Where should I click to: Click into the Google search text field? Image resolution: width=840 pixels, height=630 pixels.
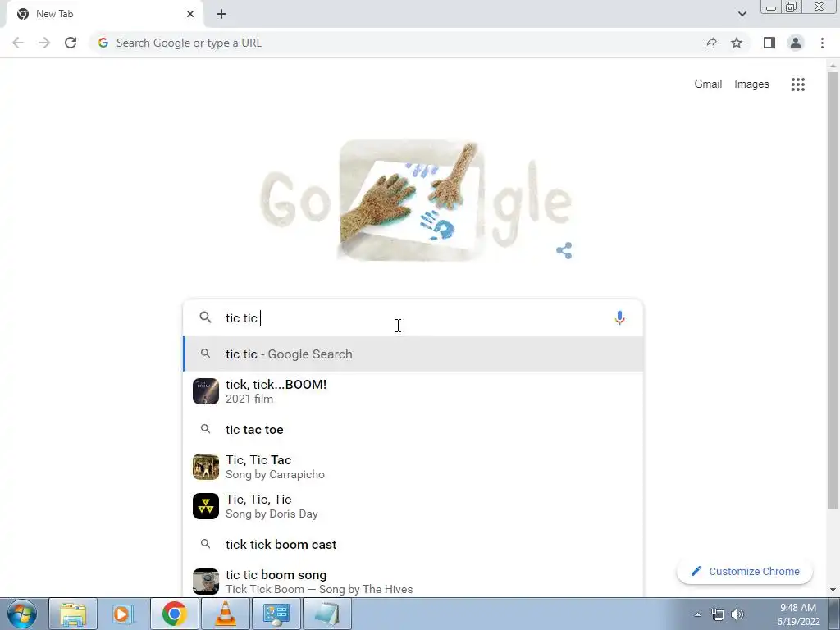click(x=413, y=317)
